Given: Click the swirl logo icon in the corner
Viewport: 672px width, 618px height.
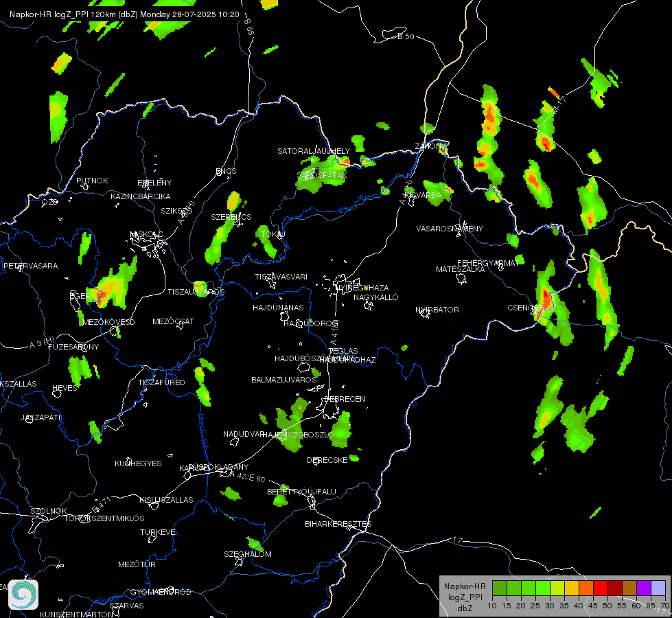Looking at the screenshot, I should tap(23, 595).
